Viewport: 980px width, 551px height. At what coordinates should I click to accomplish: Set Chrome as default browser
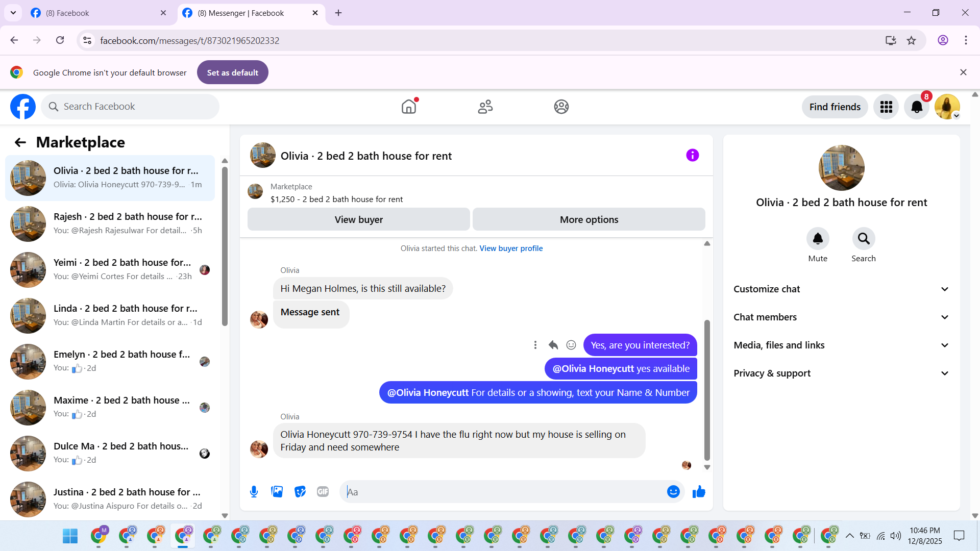233,72
